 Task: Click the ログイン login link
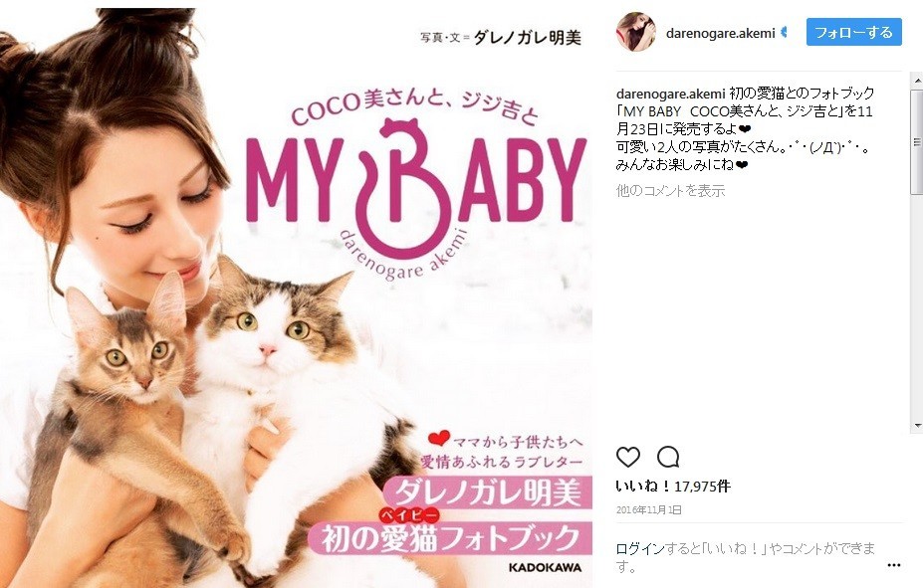(x=640, y=549)
